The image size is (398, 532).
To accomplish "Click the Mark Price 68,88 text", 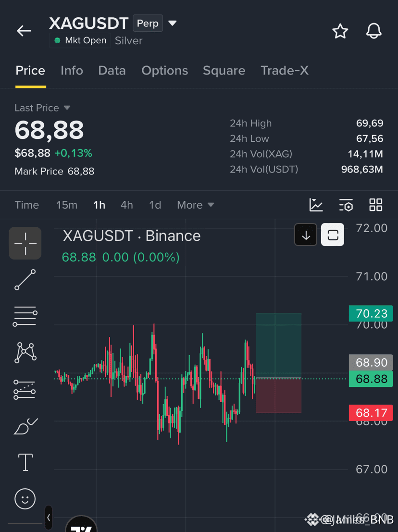I will (54, 172).
